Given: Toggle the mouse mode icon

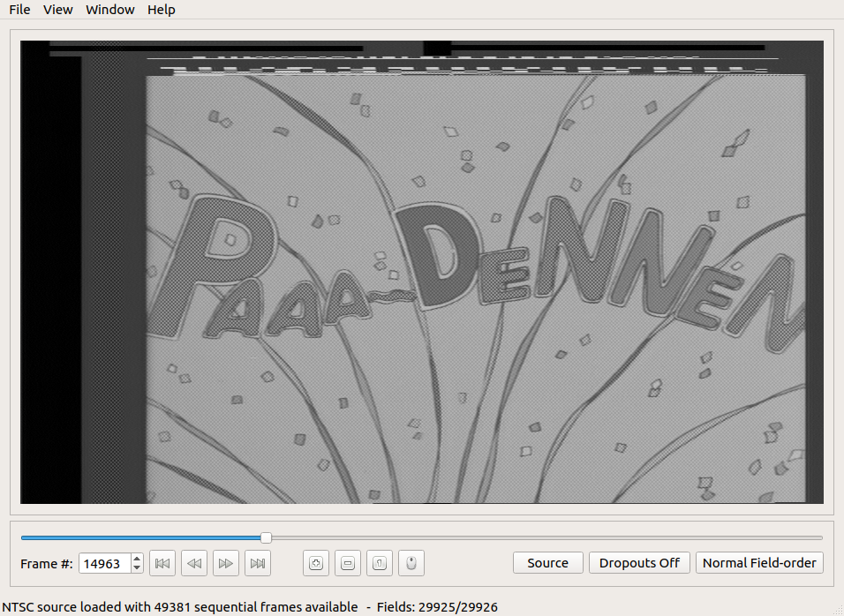Looking at the screenshot, I should point(411,563).
